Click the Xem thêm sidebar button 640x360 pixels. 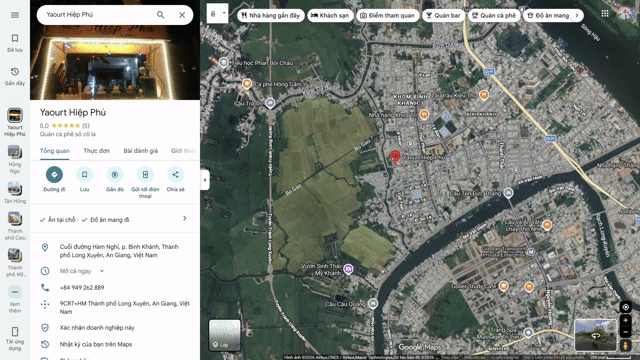[15, 299]
